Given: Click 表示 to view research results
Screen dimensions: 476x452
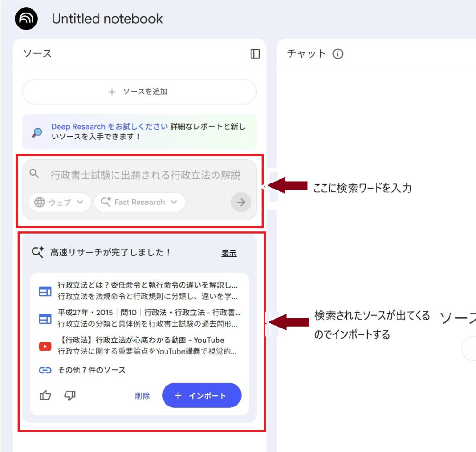Looking at the screenshot, I should [x=229, y=253].
